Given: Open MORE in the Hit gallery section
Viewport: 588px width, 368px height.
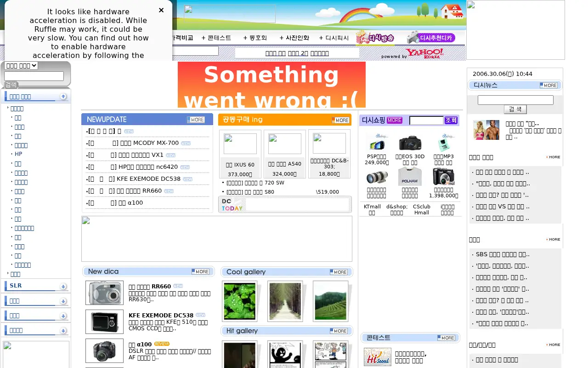Looking at the screenshot, I should coord(339,331).
